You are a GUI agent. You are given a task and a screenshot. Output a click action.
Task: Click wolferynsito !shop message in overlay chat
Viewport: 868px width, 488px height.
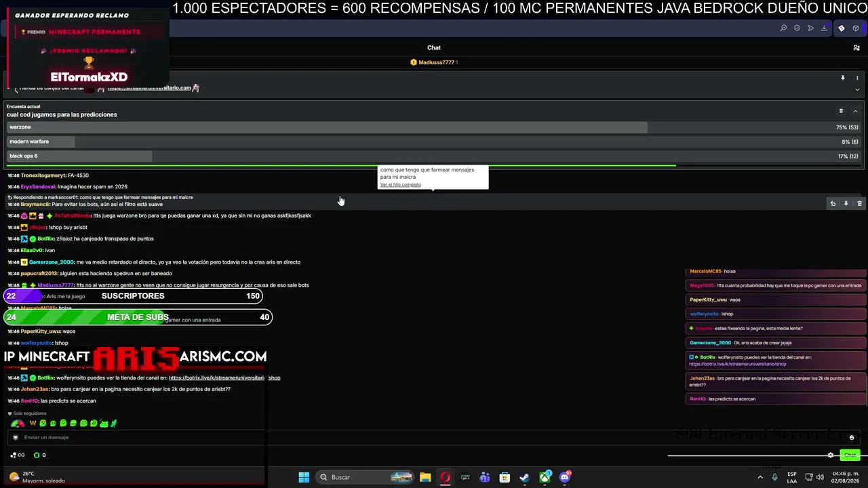[775, 314]
